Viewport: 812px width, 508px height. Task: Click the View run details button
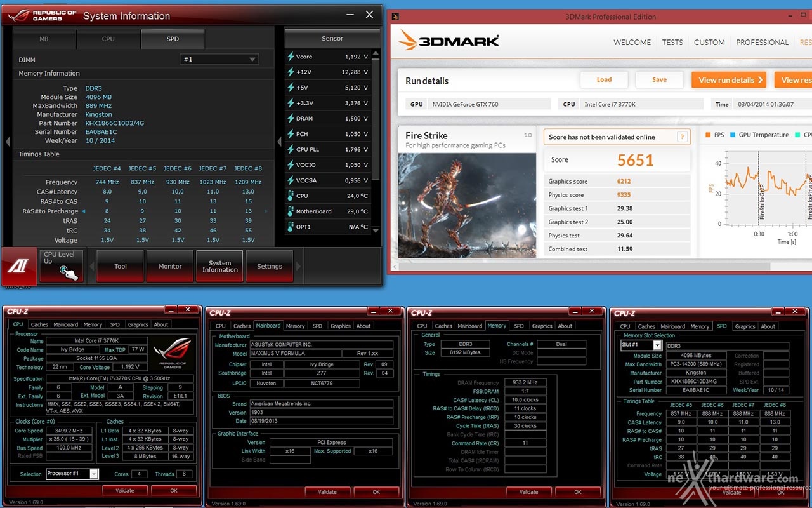point(729,80)
